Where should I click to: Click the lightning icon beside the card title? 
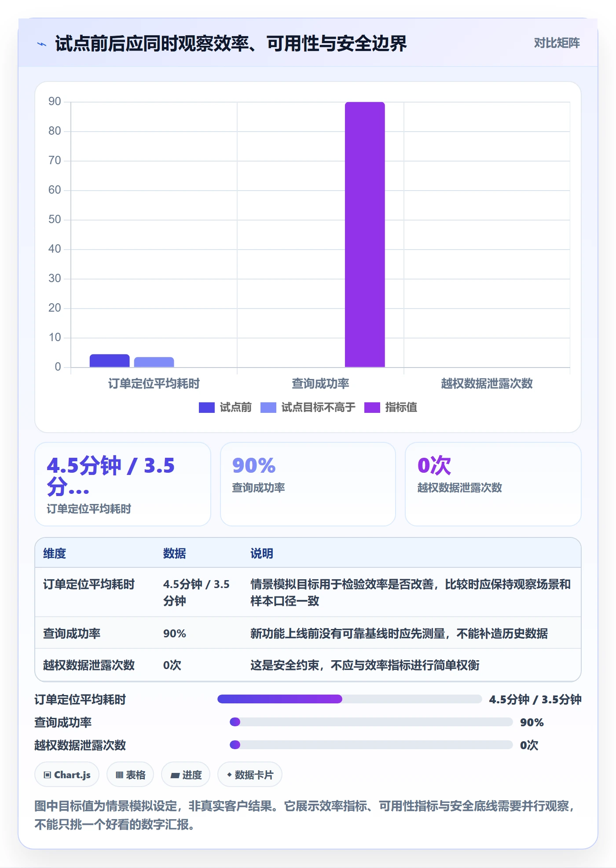[42, 44]
